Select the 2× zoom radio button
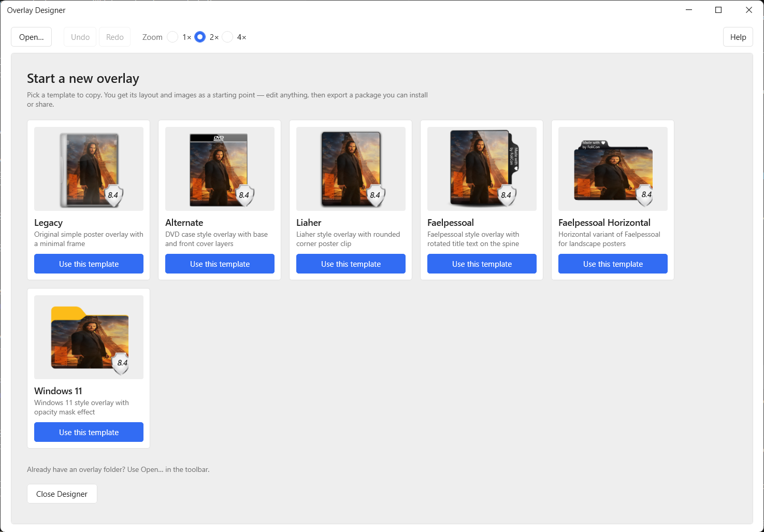This screenshot has width=764, height=532. [200, 37]
